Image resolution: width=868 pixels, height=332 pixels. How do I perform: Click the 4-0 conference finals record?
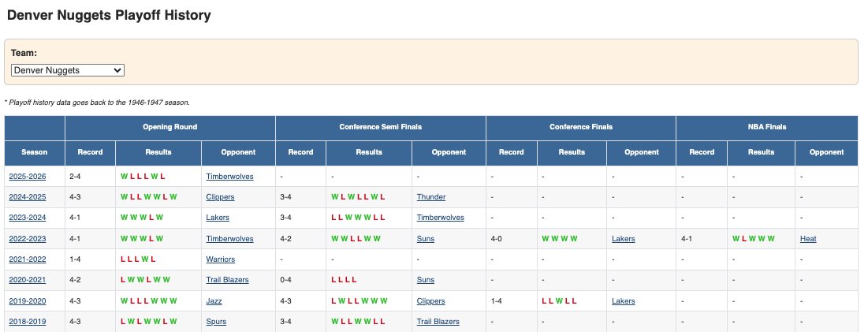coord(497,238)
